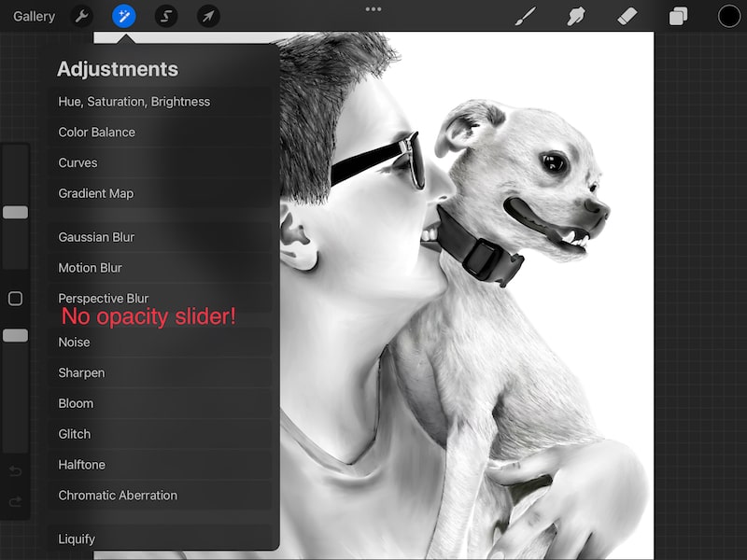Open the Selections tool
The height and width of the screenshot is (560, 747).
[x=166, y=16]
